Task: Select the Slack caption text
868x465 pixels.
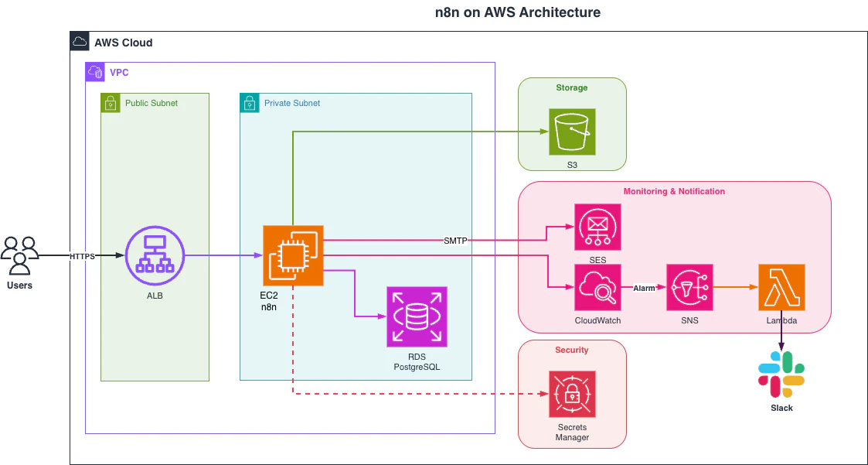Action: point(781,408)
